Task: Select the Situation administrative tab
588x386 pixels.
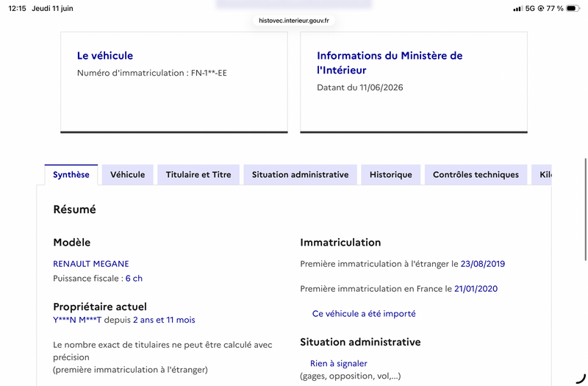Action: [x=300, y=175]
